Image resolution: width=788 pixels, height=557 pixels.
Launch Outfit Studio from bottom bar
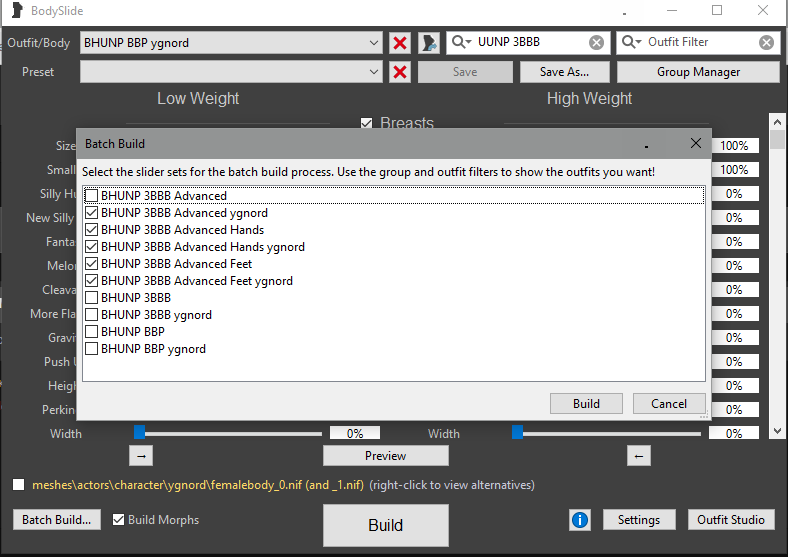point(731,520)
